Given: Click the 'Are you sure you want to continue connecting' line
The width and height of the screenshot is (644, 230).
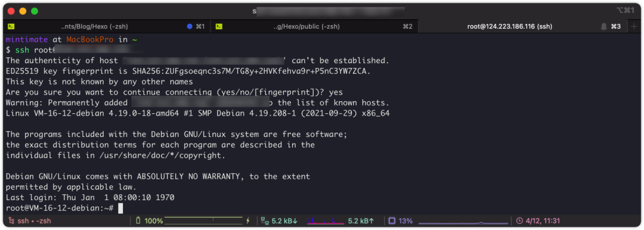Looking at the screenshot, I should tap(175, 92).
